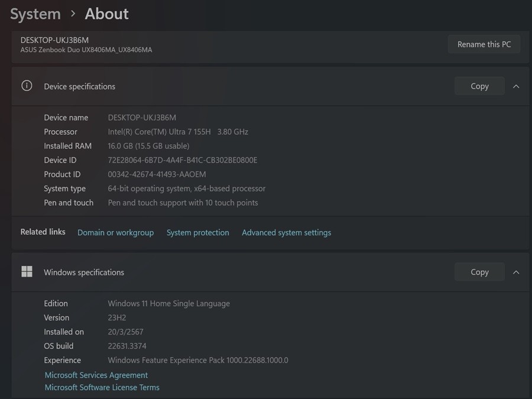The image size is (532, 399).
Task: Click the Windows logo icon
Action: [x=27, y=272]
